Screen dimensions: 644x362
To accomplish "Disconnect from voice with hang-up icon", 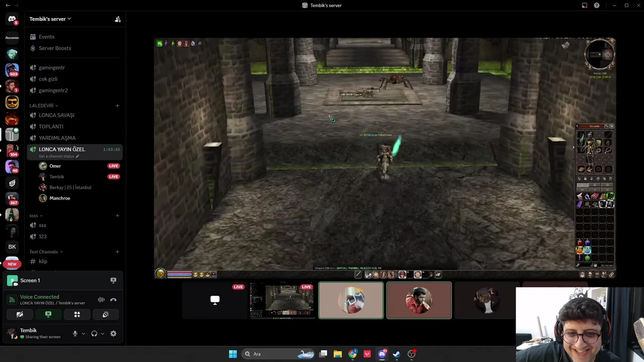I will coord(113,300).
